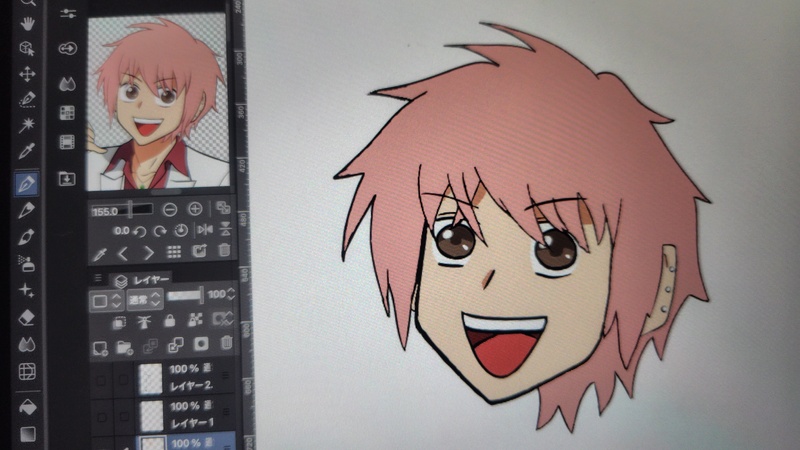
Task: Delete layer with trash icon in layer panel
Action: coord(226,343)
